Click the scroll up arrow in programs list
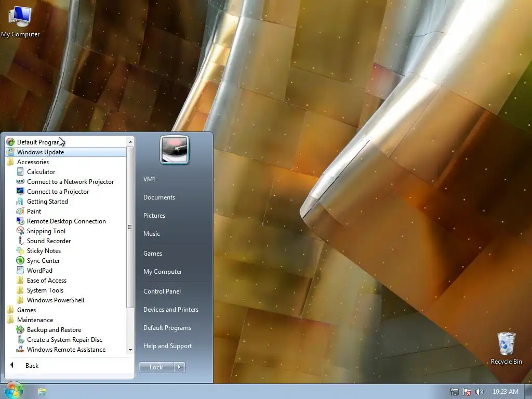 (x=130, y=141)
